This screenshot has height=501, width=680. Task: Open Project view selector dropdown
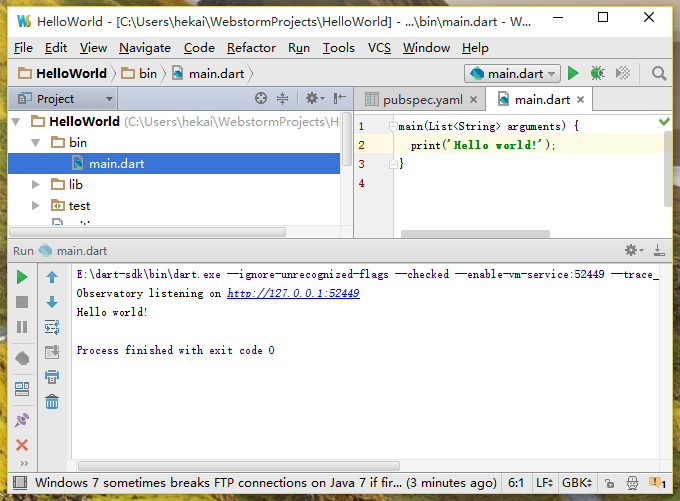point(63,99)
